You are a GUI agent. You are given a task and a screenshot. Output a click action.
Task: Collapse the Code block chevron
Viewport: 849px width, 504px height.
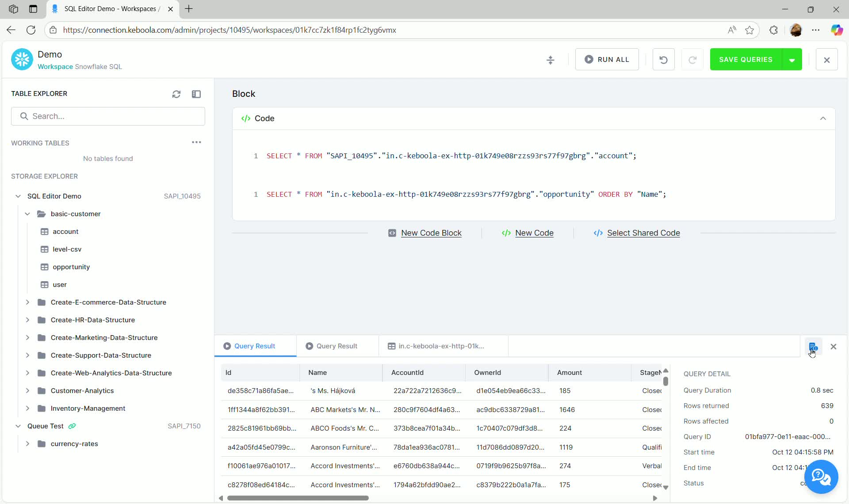(823, 118)
